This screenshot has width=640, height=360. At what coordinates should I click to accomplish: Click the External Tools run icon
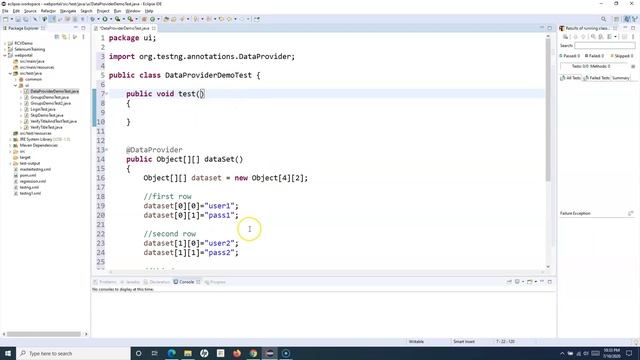[x=130, y=19]
